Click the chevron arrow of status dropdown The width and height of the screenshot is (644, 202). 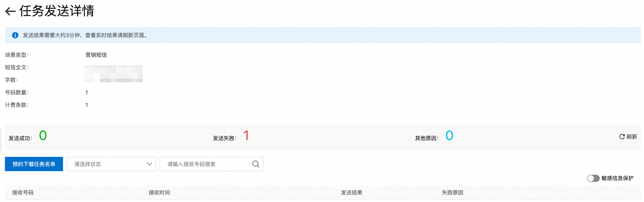coord(149,164)
